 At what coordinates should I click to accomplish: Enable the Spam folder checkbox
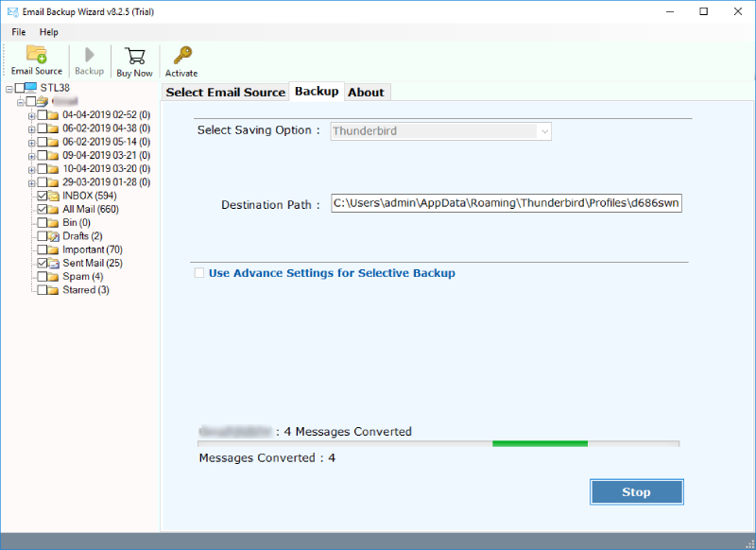coord(41,276)
